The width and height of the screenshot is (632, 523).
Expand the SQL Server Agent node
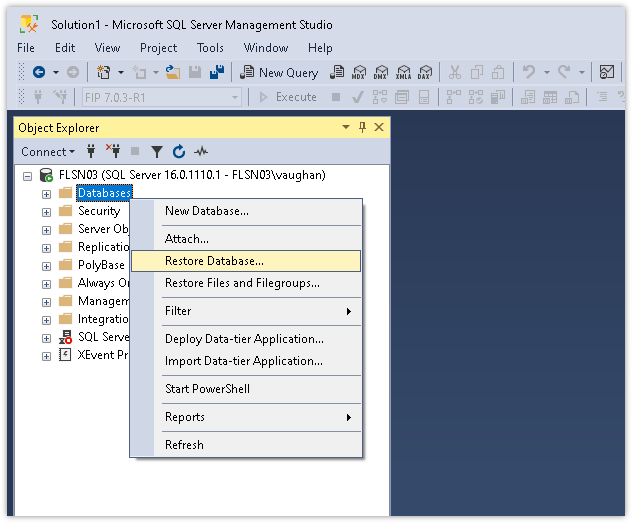pos(46,338)
